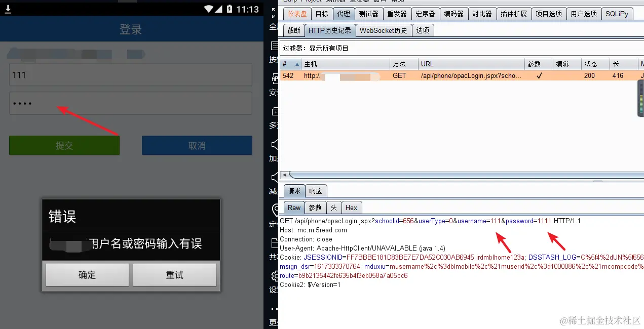Click the Cookie2: $Version=1 line
The height and width of the screenshot is (329, 644).
[310, 284]
